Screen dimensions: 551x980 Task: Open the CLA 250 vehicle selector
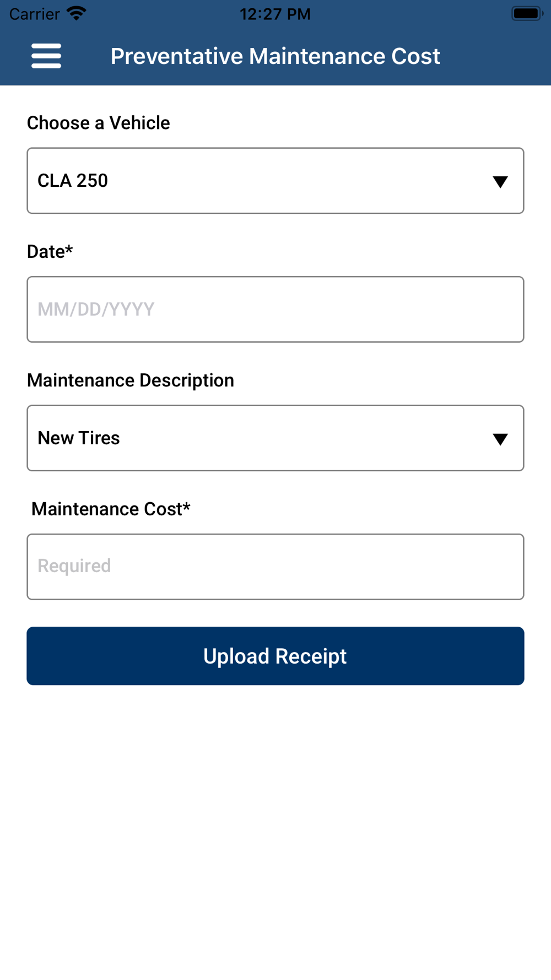coord(275,181)
